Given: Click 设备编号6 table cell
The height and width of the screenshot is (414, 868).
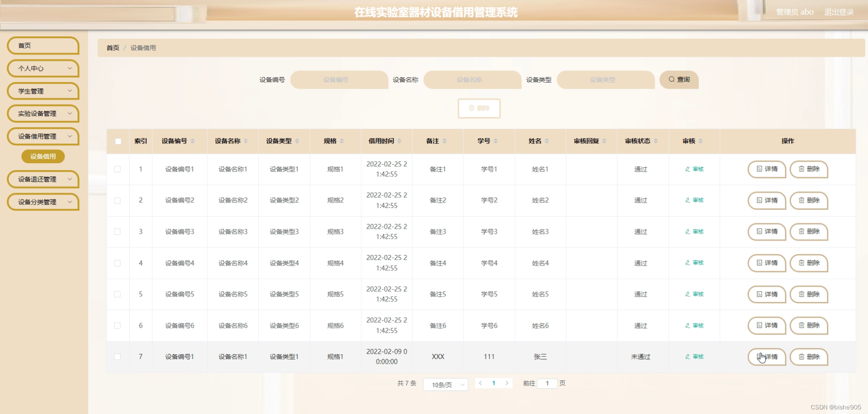Looking at the screenshot, I should (x=180, y=325).
